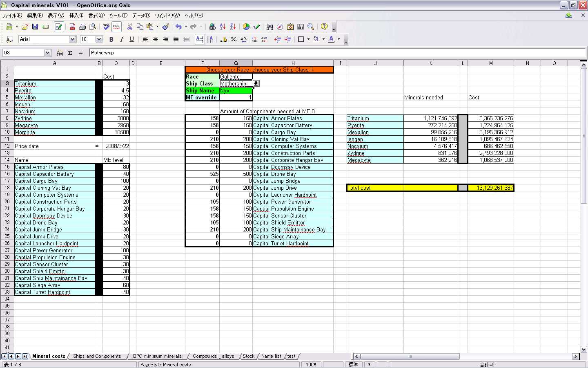Show the draw functions toolbar

pyautogui.click(x=256, y=27)
